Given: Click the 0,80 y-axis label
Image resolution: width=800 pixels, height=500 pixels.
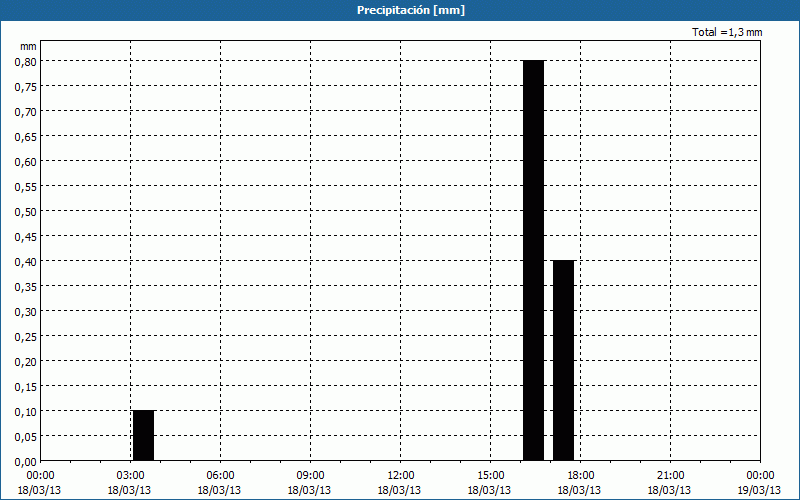Looking at the screenshot, I should pyautogui.click(x=26, y=62).
